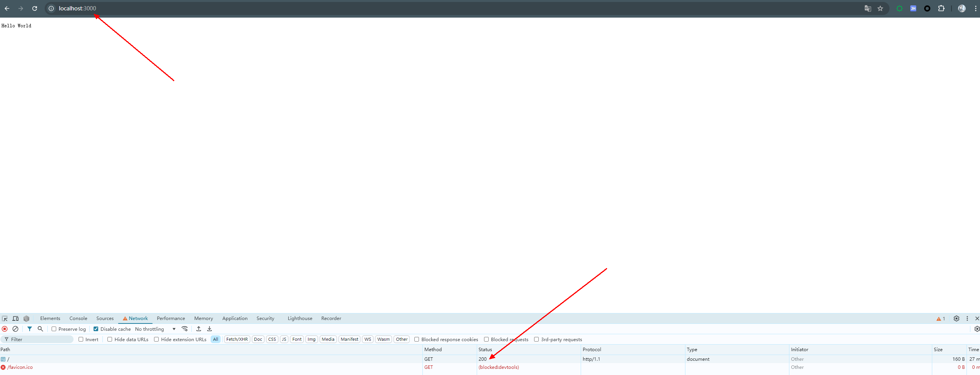Disable the Disable cache option

[x=96, y=329]
